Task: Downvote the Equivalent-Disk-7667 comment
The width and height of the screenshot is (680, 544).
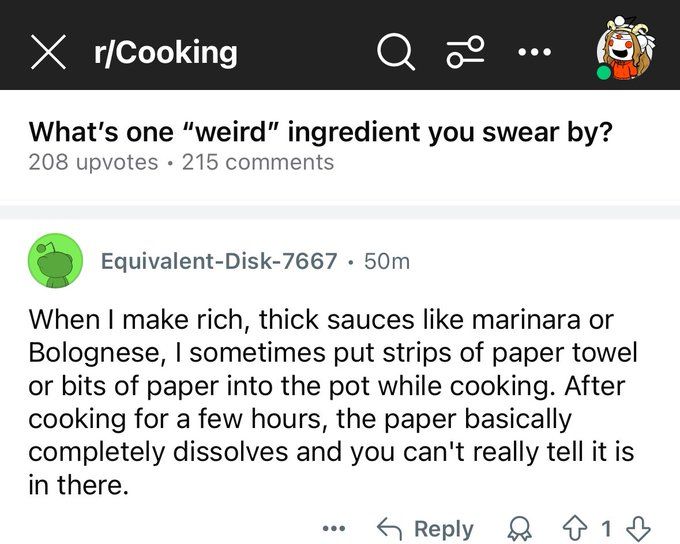Action: point(639,528)
